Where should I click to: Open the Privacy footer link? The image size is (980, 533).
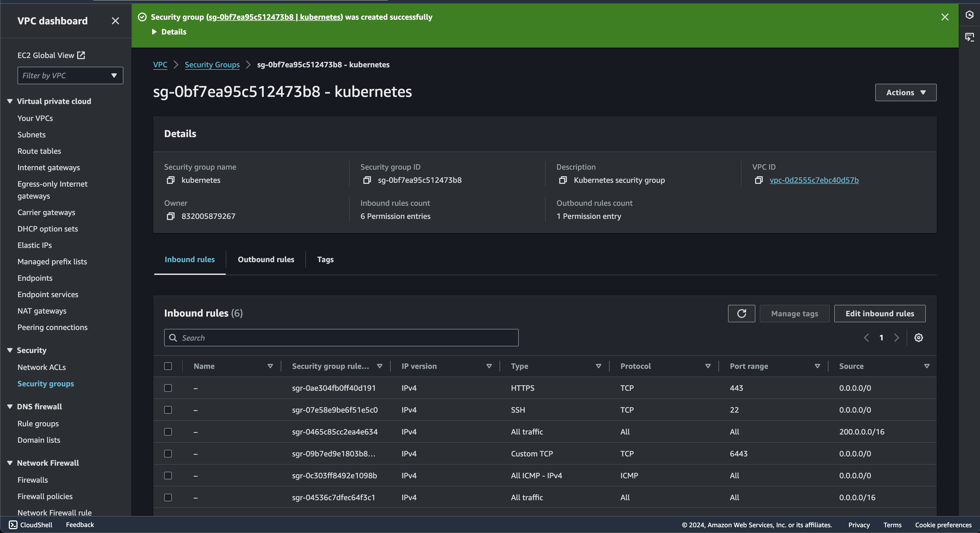pyautogui.click(x=859, y=525)
